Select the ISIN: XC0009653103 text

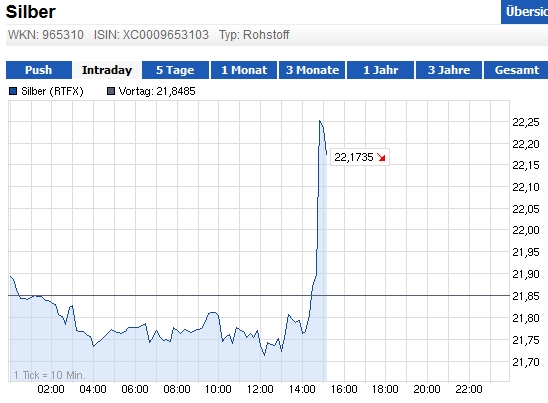(151, 35)
